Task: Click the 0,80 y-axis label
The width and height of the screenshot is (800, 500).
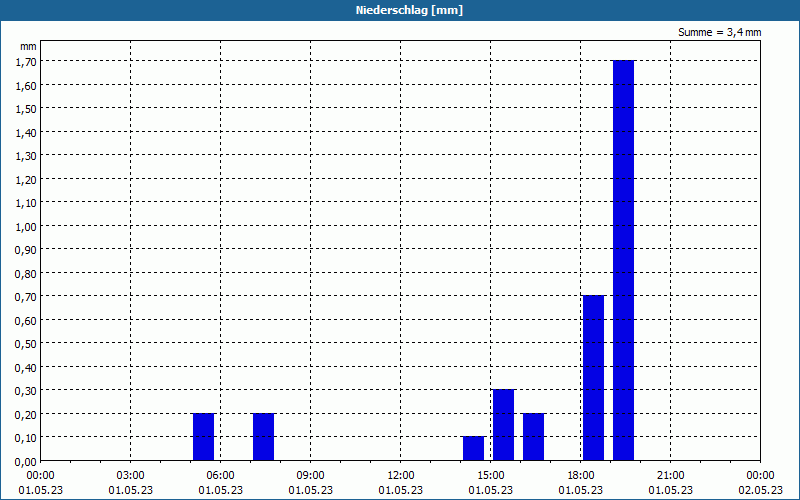Action: [x=26, y=273]
